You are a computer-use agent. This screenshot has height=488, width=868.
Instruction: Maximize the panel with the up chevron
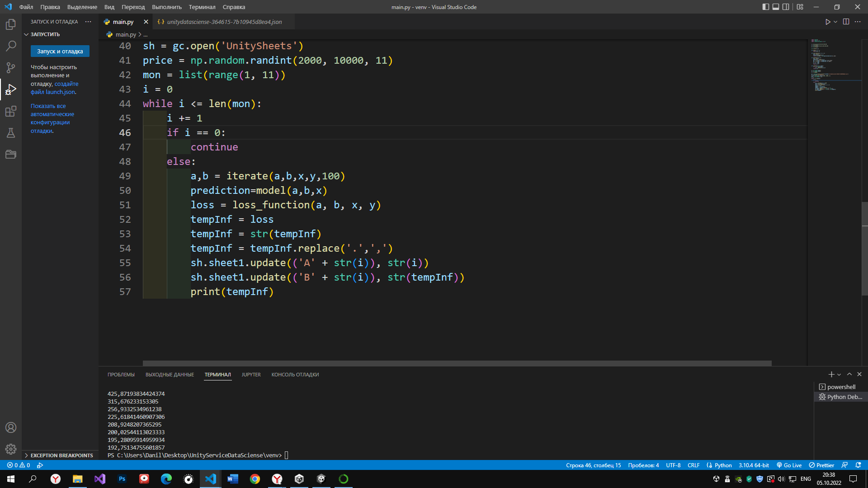click(x=849, y=374)
